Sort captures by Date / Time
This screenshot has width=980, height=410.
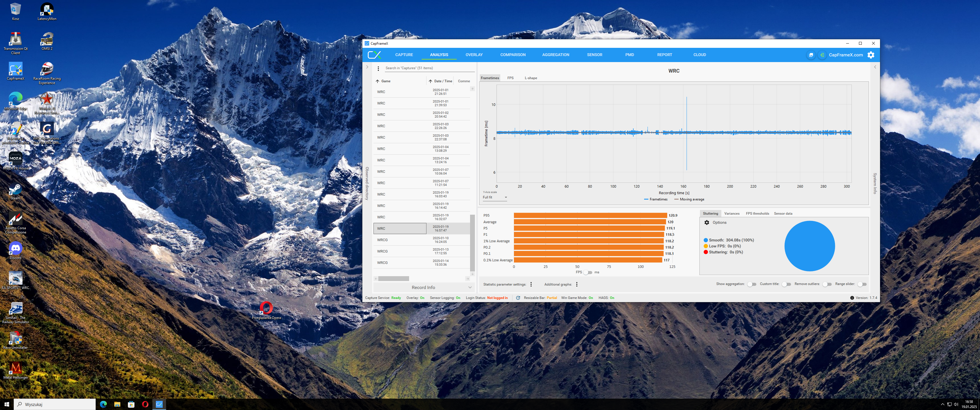(443, 81)
